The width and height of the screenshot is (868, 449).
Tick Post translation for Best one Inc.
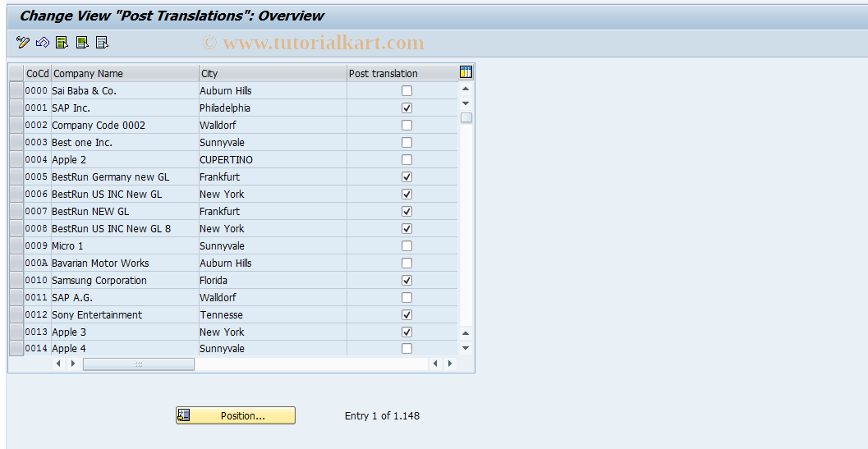coord(406,142)
